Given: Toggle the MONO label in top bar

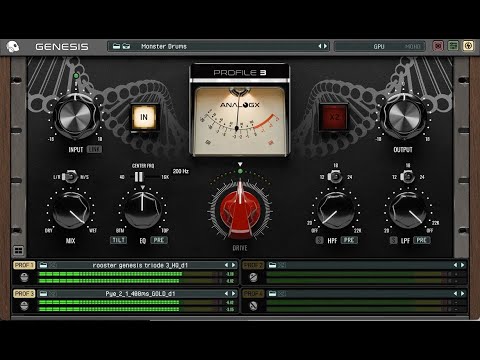Looking at the screenshot, I should point(413,46).
